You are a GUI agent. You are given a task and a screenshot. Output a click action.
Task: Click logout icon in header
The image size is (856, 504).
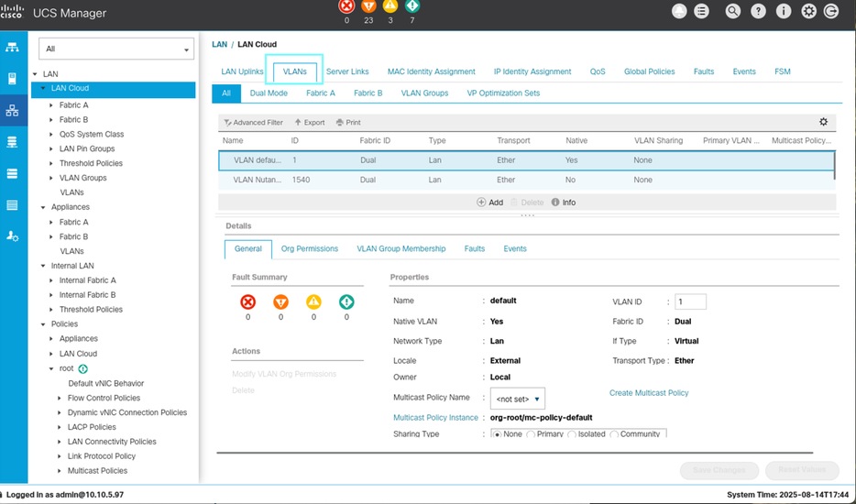point(831,12)
